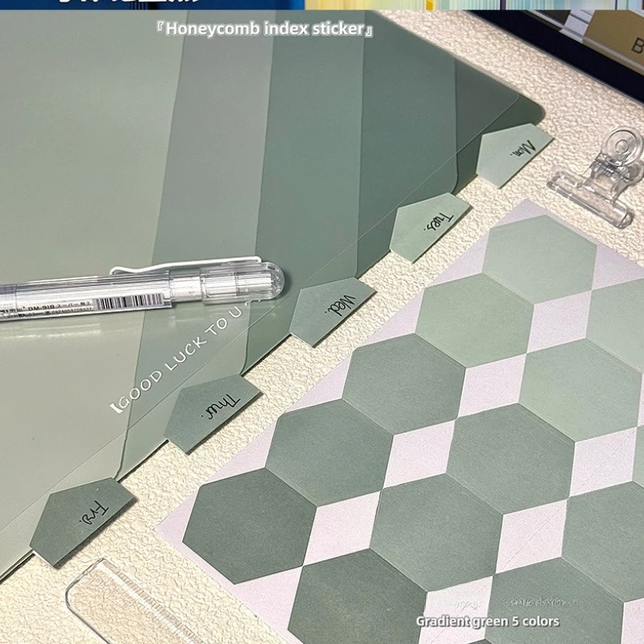The width and height of the screenshot is (644, 644).
Task: Click the clear pen cap
Action: point(242,283)
